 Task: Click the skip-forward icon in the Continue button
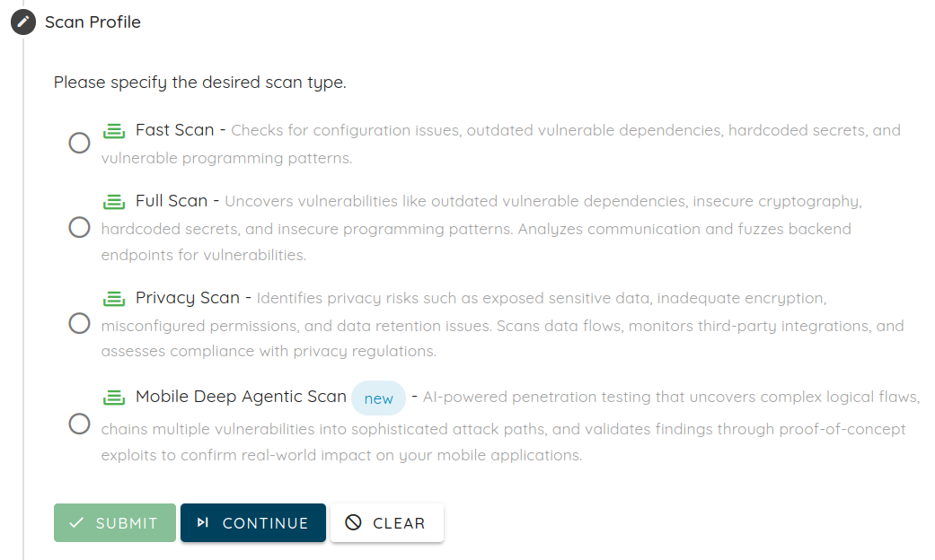pyautogui.click(x=199, y=522)
